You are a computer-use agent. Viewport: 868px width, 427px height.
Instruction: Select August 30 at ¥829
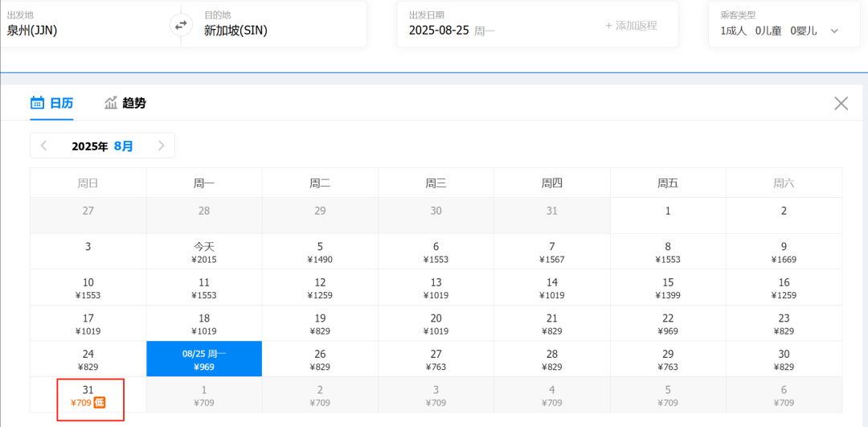784,359
